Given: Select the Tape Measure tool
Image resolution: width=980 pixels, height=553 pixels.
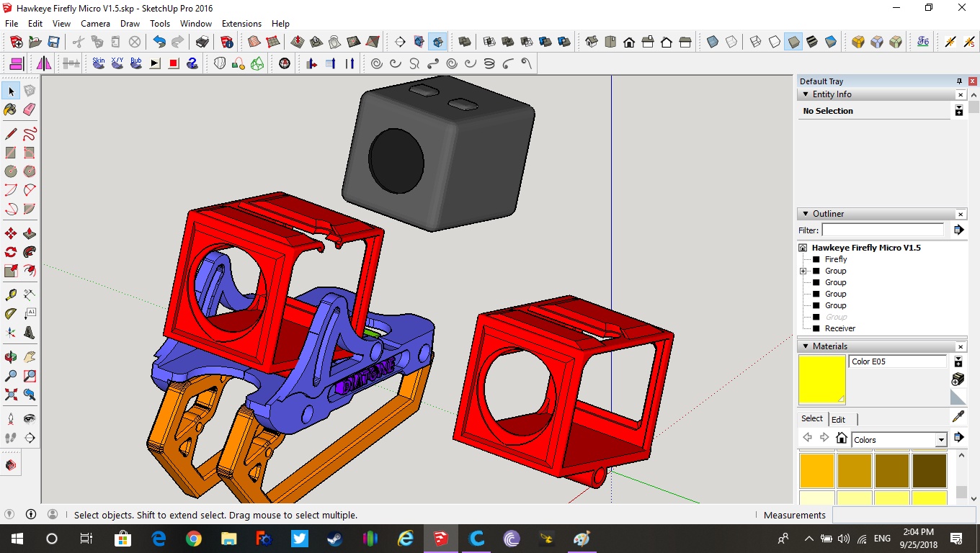Looking at the screenshot, I should [x=11, y=295].
